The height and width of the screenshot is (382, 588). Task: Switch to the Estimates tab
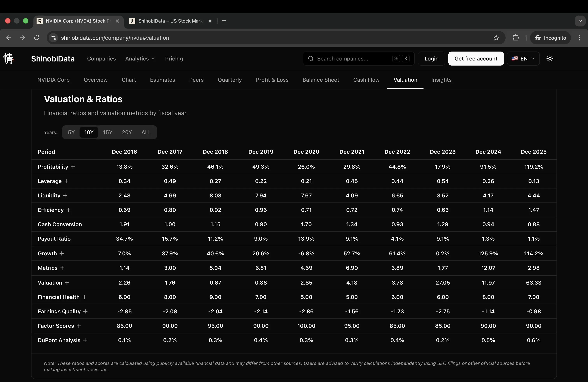[x=163, y=80]
